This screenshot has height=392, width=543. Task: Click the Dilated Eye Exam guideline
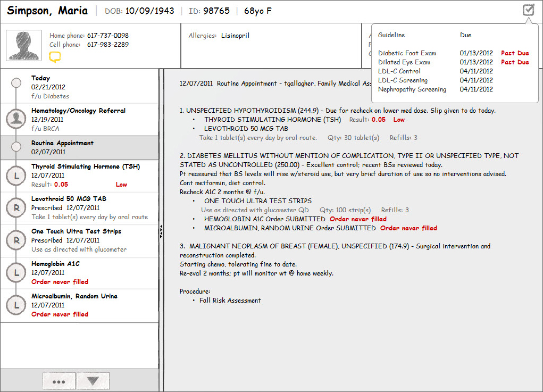pos(404,62)
